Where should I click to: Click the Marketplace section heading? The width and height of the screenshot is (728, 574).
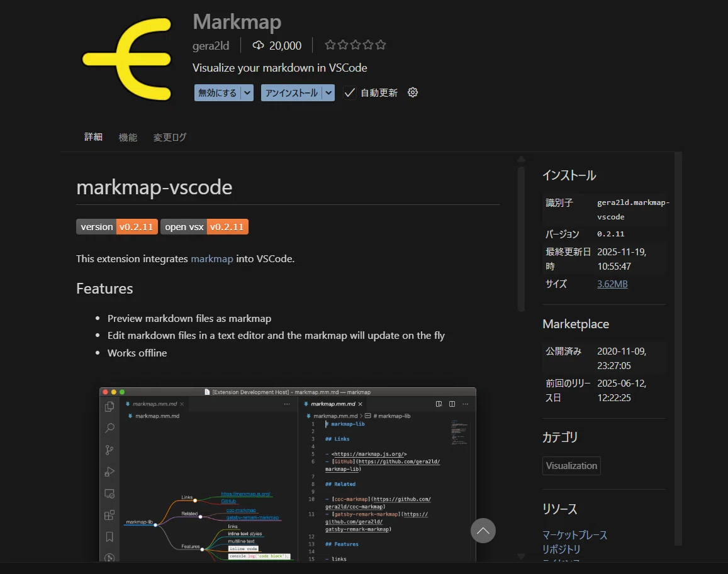click(x=576, y=324)
